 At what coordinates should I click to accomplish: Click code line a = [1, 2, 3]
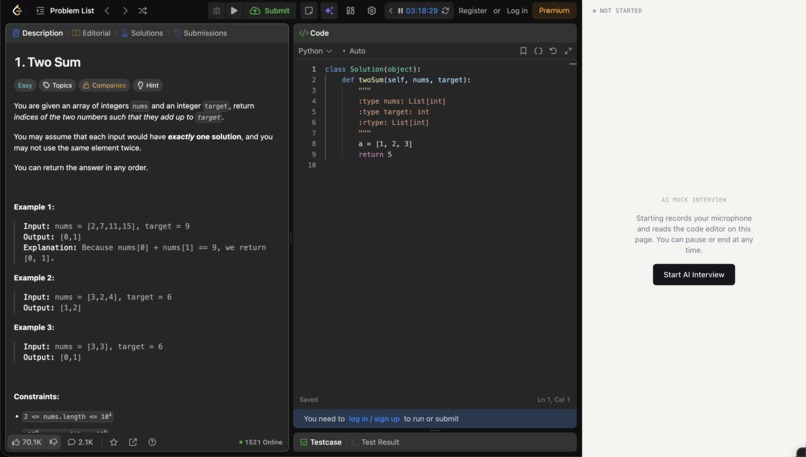click(x=385, y=144)
